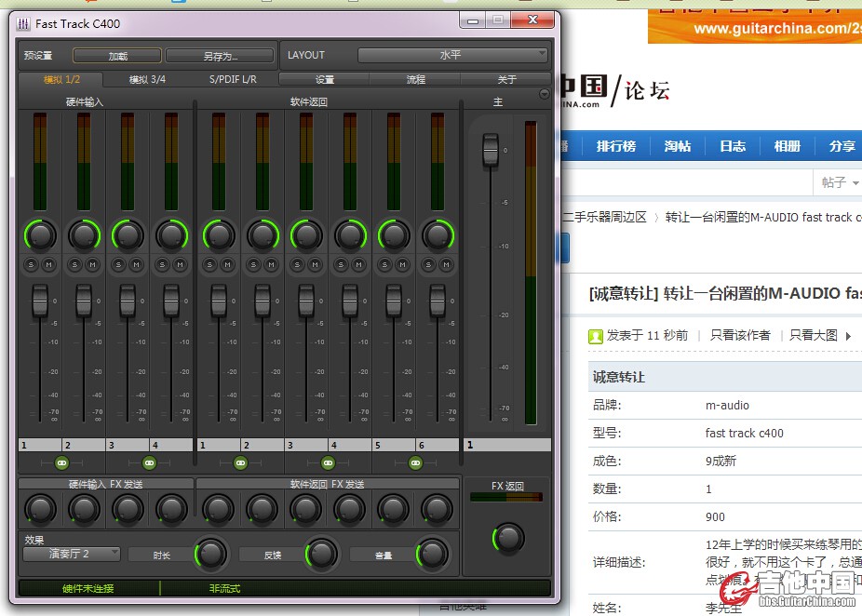Click stereo link icon for hardware inputs 1-2
Viewport: 862px width, 616px height.
(x=62, y=463)
